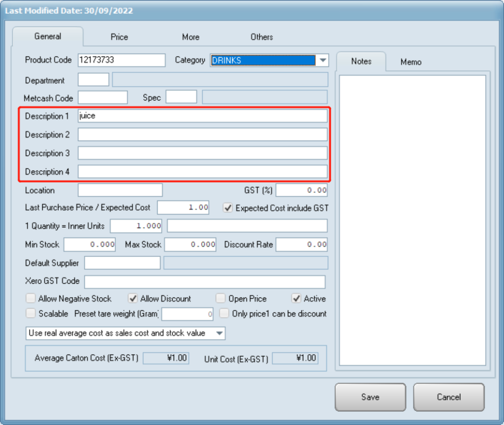The width and height of the screenshot is (504, 425).
Task: Enable the Scalable checkbox
Action: tap(31, 313)
